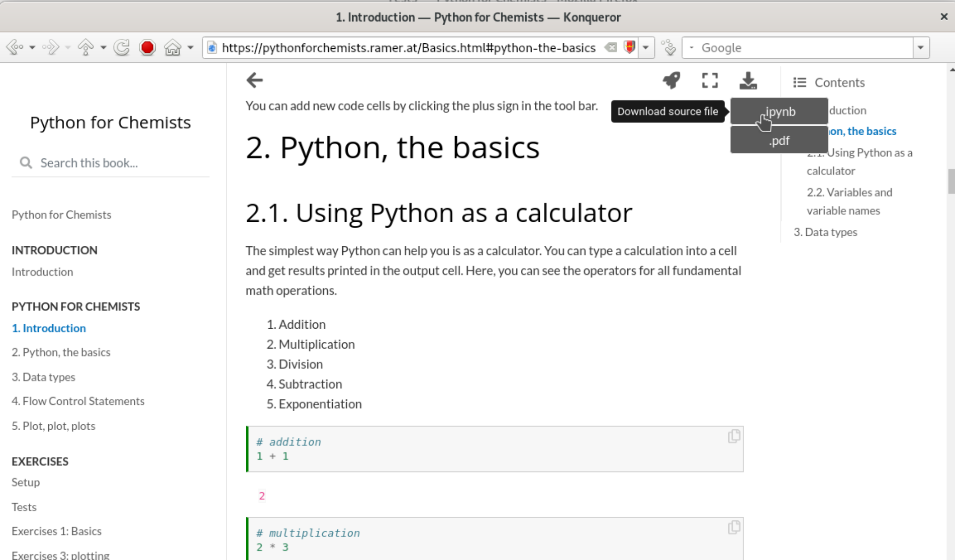Click the vertical page scrollbar handle

(951, 181)
